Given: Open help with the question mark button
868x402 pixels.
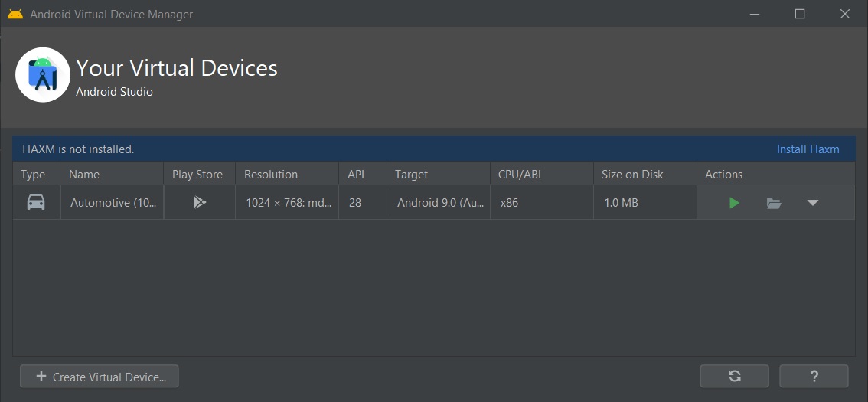Looking at the screenshot, I should [x=814, y=376].
